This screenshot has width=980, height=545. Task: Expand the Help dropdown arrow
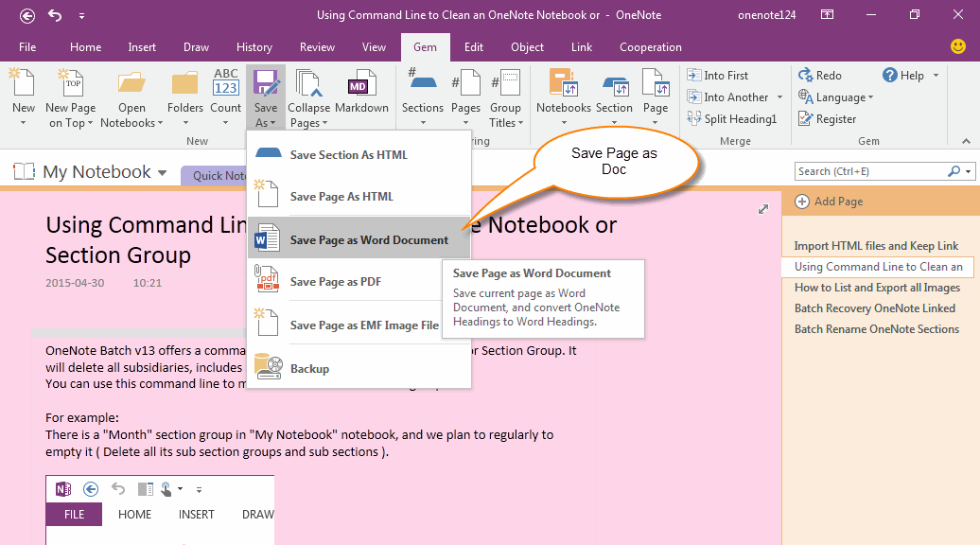[x=936, y=75]
